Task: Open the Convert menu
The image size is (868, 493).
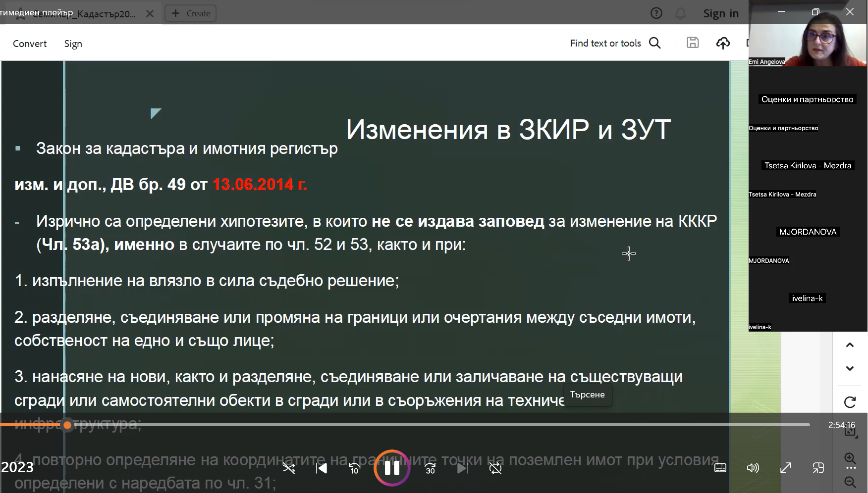Action: coord(30,44)
